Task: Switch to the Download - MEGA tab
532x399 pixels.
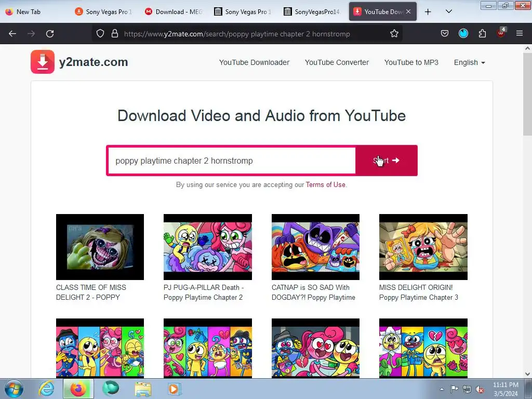Action: click(174, 11)
